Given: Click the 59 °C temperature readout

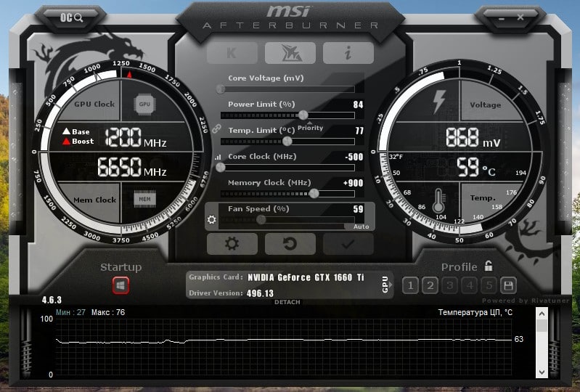Looking at the screenshot, I should point(476,167).
